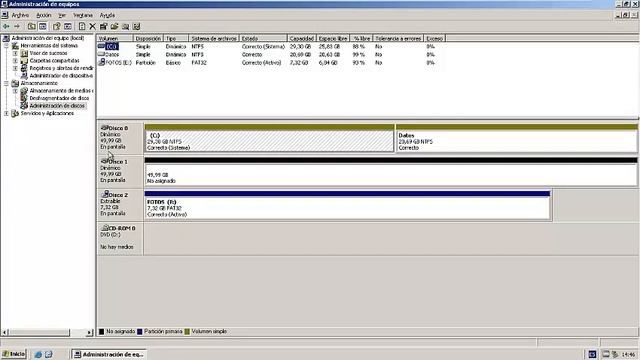The width and height of the screenshot is (640, 360).
Task: Sort by the Capacidad column header
Action: point(302,38)
